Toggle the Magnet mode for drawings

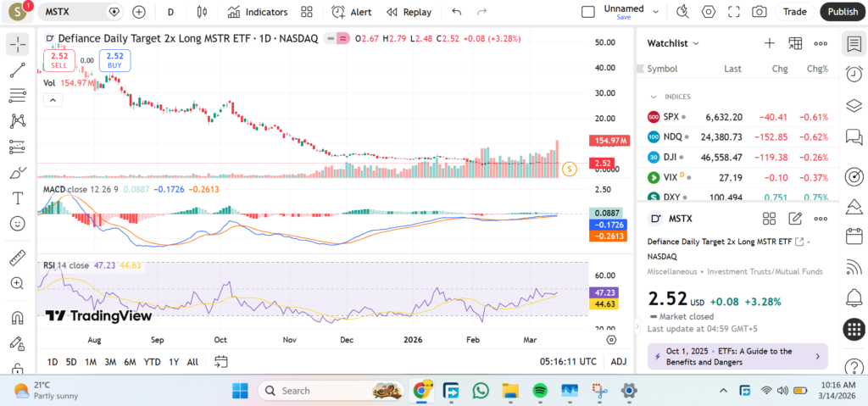(17, 318)
